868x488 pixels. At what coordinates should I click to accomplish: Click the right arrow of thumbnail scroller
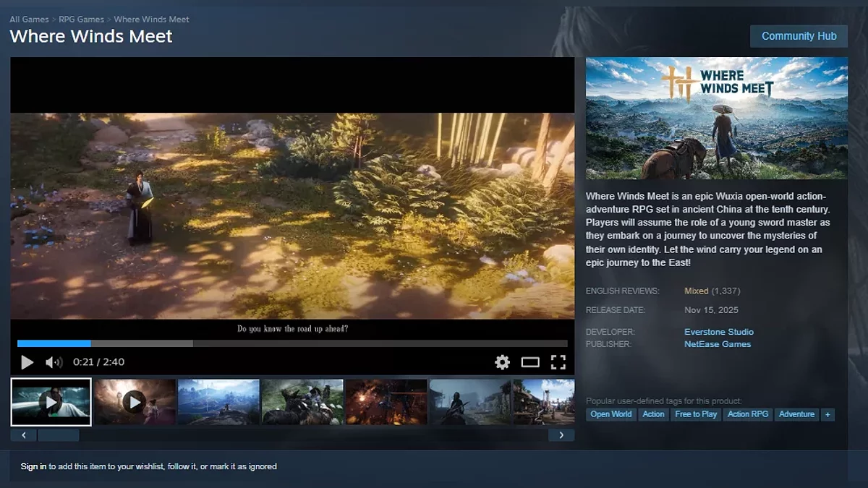click(x=561, y=435)
